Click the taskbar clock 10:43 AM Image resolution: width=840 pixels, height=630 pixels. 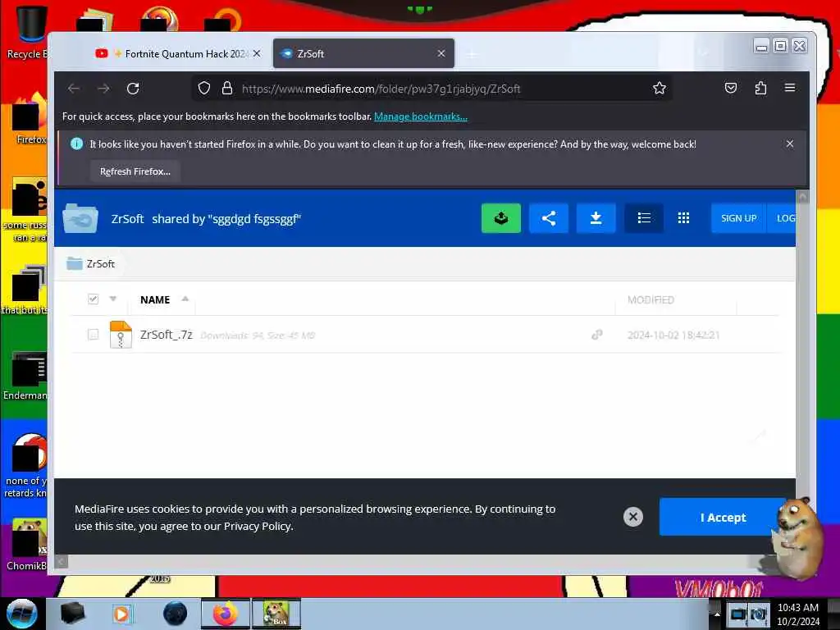pyautogui.click(x=797, y=614)
